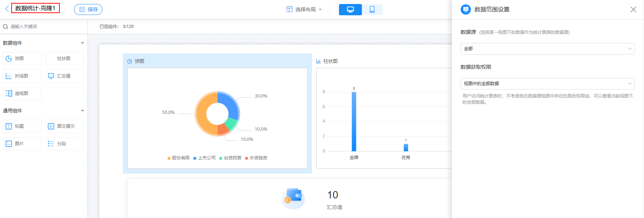Click the 外资独资 legend entry

(x=256, y=158)
